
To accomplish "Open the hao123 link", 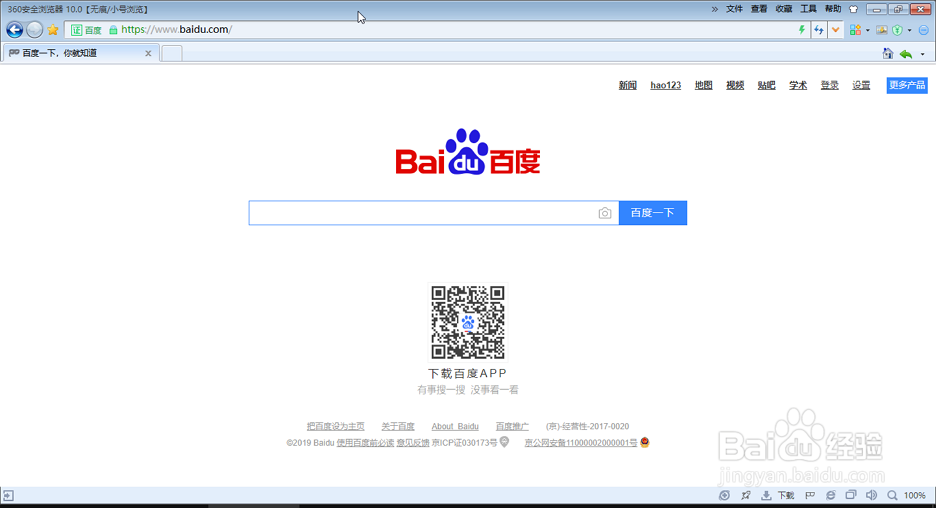I will pos(666,85).
